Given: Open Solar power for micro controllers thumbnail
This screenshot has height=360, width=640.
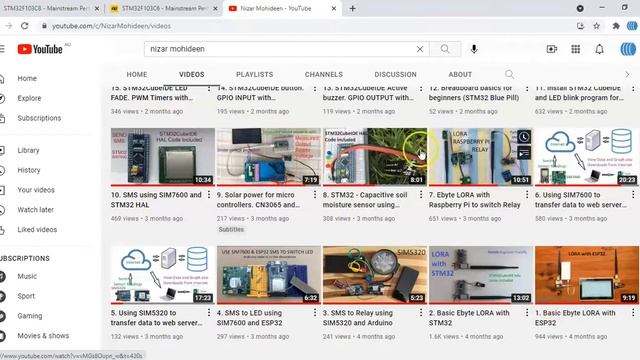Looking at the screenshot, I should click(269, 157).
